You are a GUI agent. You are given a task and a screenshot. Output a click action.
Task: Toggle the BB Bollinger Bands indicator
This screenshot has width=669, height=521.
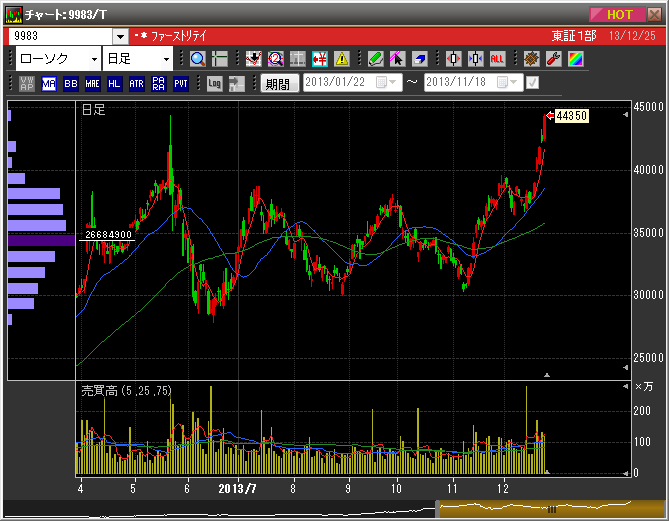pos(70,84)
